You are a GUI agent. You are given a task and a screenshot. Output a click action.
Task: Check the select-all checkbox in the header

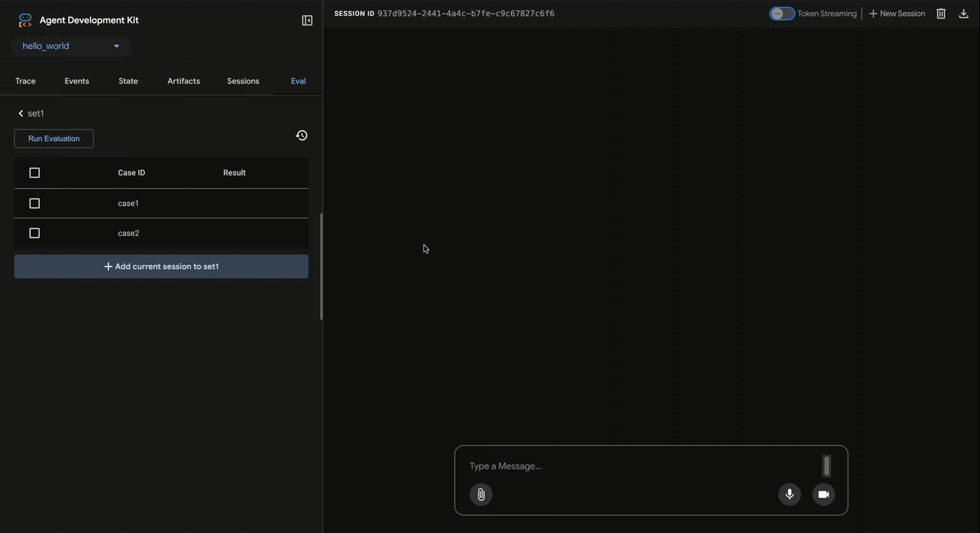(x=34, y=172)
